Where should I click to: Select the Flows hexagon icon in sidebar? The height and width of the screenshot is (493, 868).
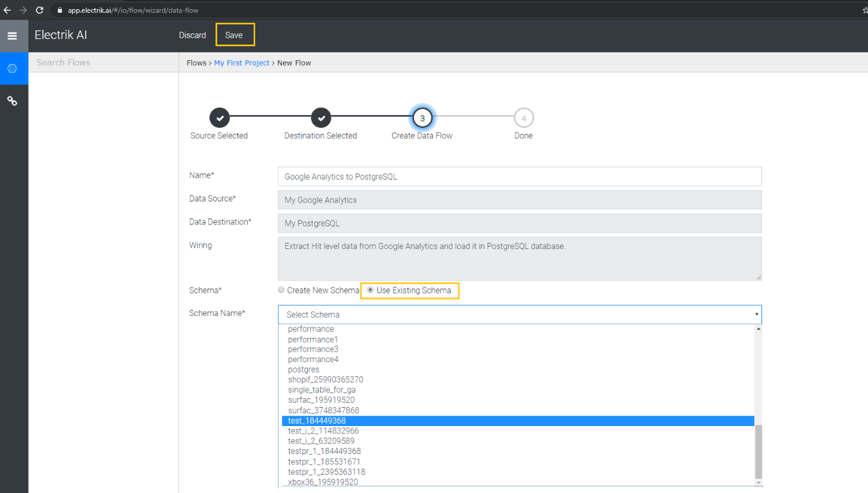(13, 68)
